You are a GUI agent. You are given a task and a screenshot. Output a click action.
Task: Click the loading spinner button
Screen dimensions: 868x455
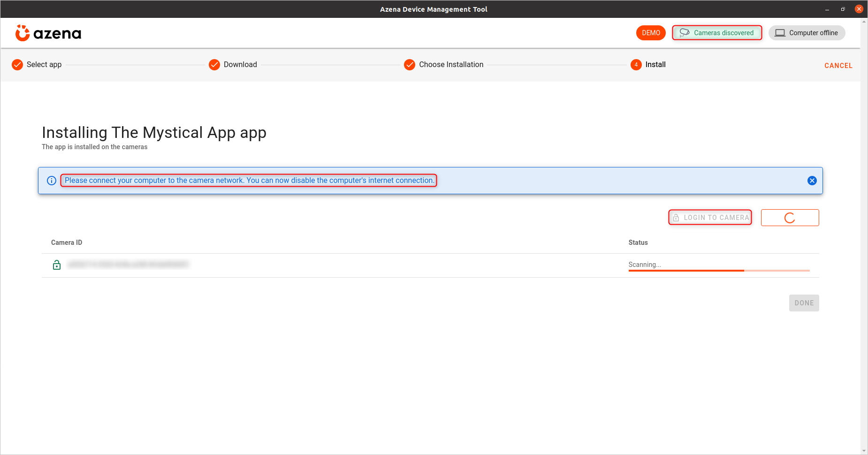click(x=790, y=218)
